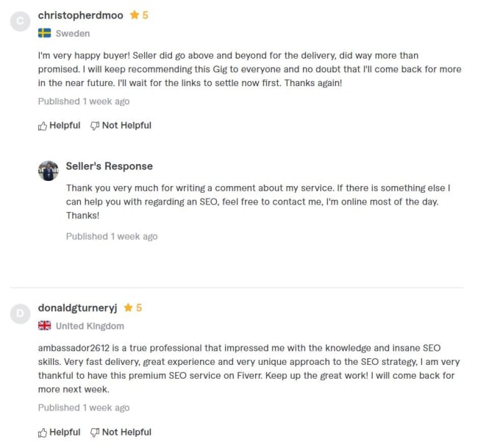Click donaldgturneryj's letter D avatar
The width and height of the screenshot is (500, 448).
pos(21,314)
